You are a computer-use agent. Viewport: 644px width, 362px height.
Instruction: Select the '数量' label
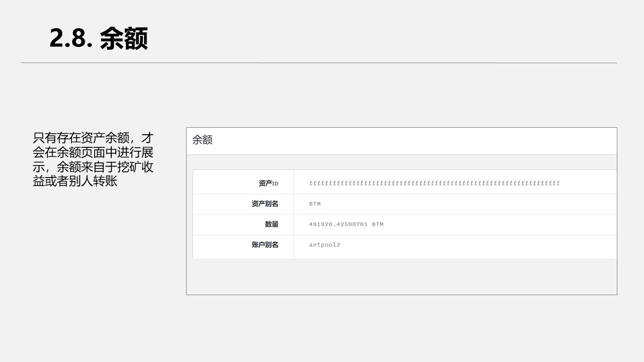[x=272, y=224]
